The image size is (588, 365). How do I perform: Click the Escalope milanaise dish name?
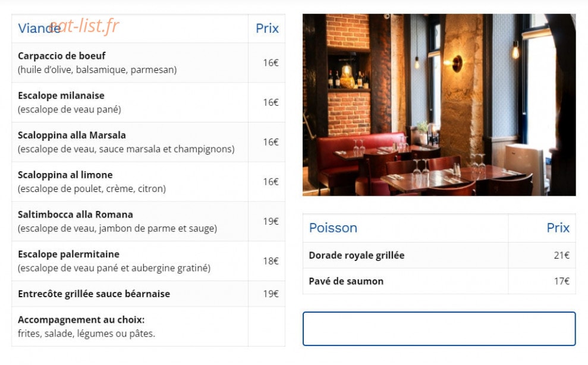61,95
